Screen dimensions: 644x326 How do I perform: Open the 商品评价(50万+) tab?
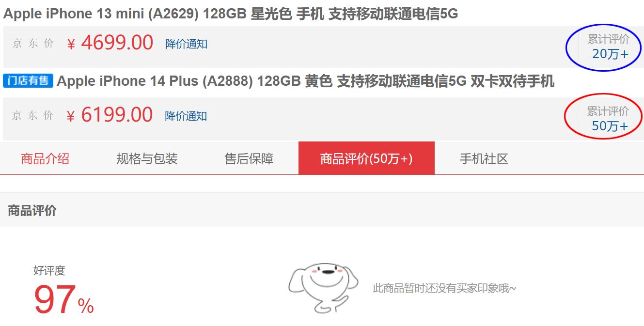coord(366,158)
